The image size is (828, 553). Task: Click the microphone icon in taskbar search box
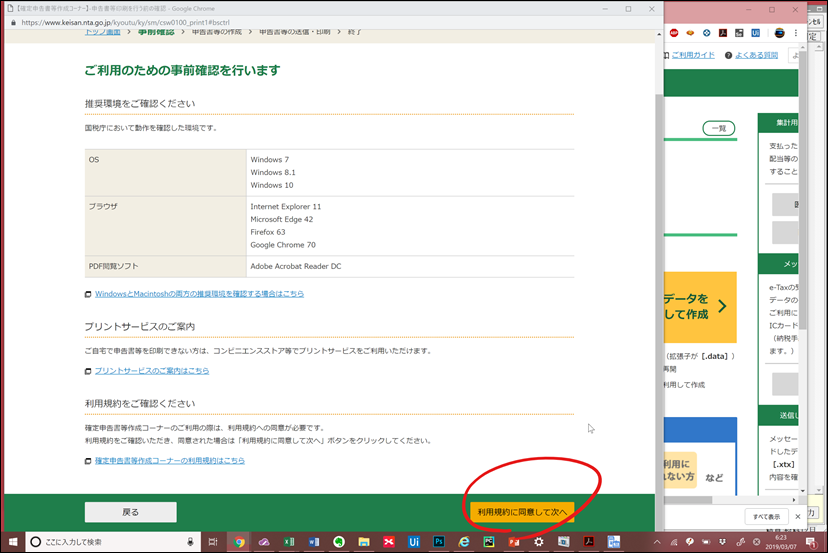coord(190,541)
